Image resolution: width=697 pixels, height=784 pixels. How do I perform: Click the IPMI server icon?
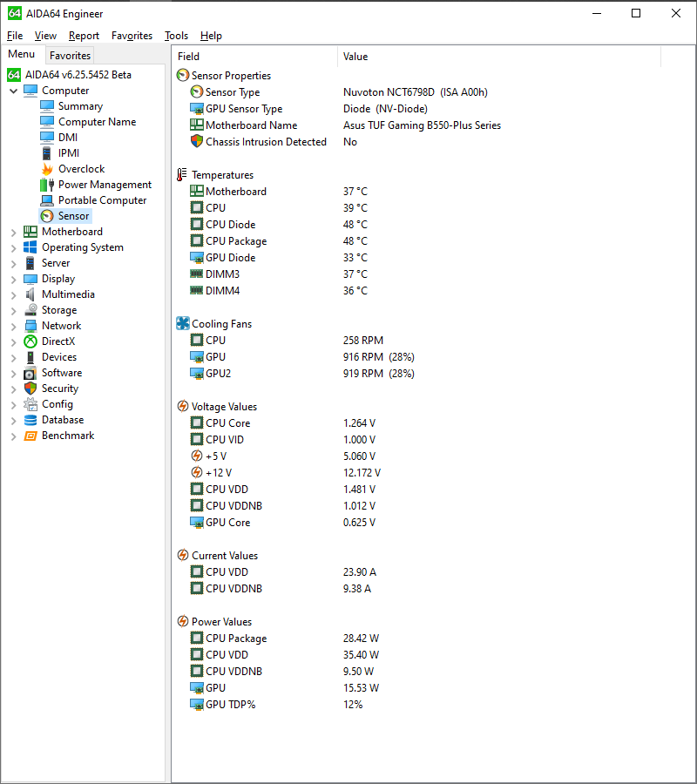pyautogui.click(x=47, y=153)
